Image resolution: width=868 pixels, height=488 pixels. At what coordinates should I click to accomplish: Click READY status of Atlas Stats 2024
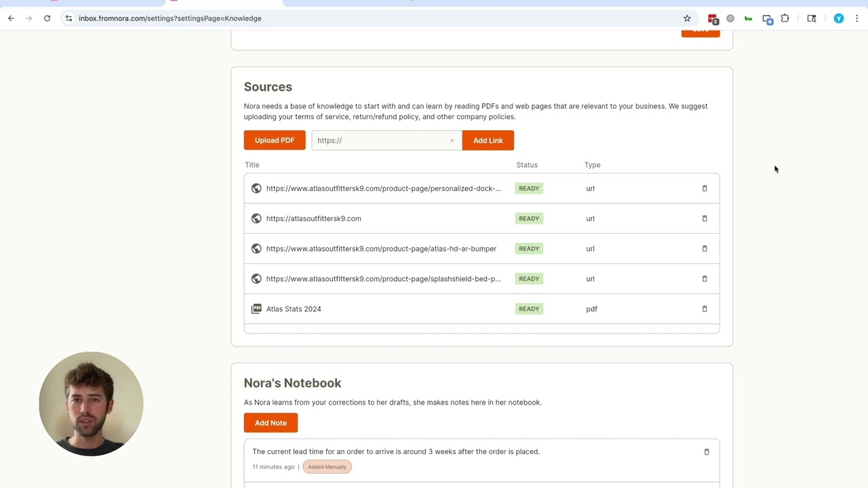pos(529,309)
